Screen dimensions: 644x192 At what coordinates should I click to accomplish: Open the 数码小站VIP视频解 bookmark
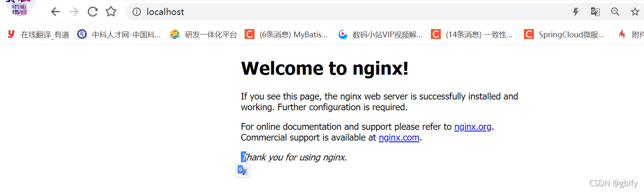380,35
